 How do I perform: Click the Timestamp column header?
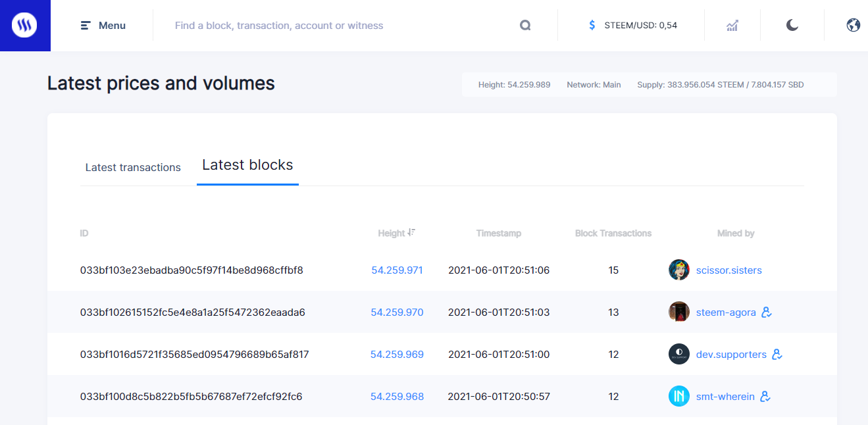pos(499,234)
